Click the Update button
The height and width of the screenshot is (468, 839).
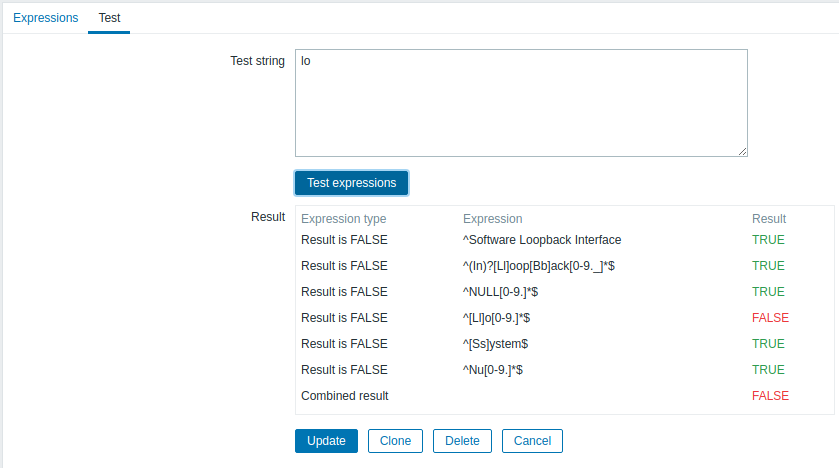(x=326, y=441)
